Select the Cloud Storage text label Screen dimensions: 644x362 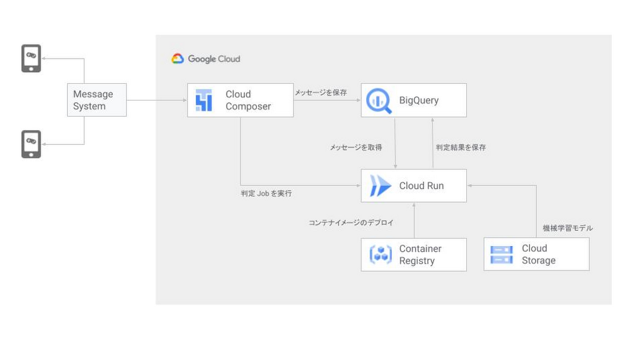538,254
